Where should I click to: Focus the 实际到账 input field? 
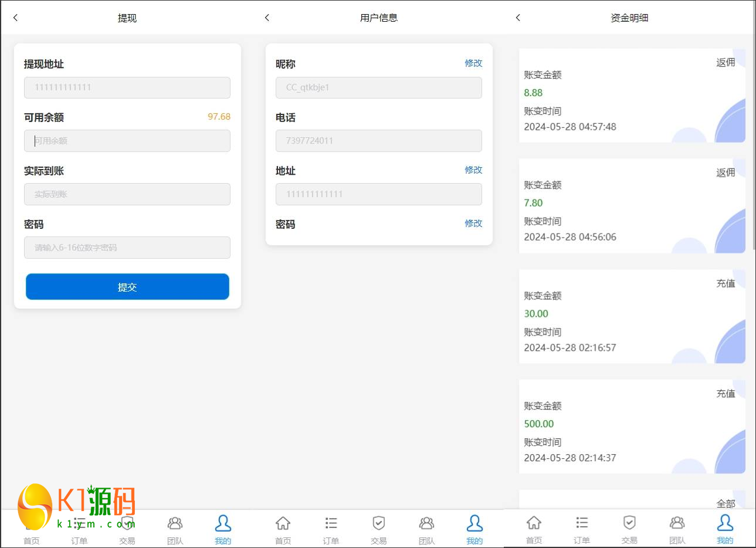pos(127,194)
